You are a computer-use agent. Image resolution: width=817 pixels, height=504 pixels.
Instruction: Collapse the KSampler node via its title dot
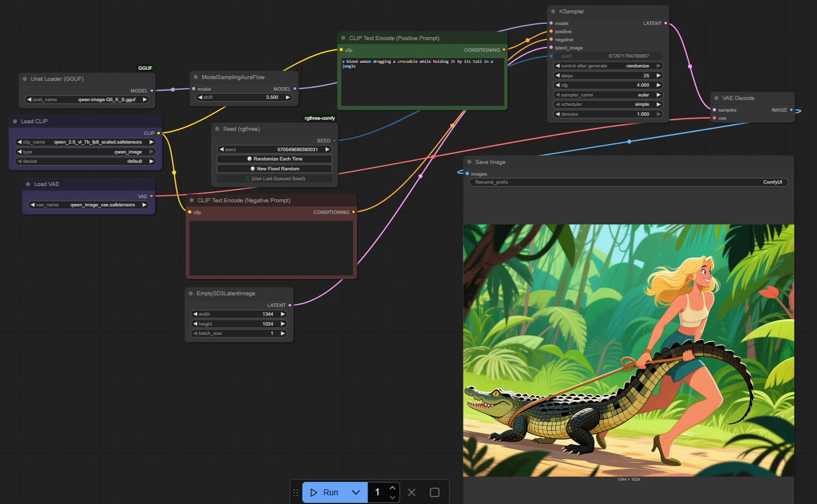click(553, 12)
